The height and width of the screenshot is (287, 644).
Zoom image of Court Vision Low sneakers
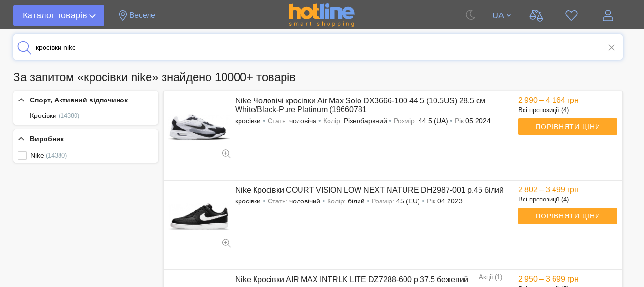226,243
